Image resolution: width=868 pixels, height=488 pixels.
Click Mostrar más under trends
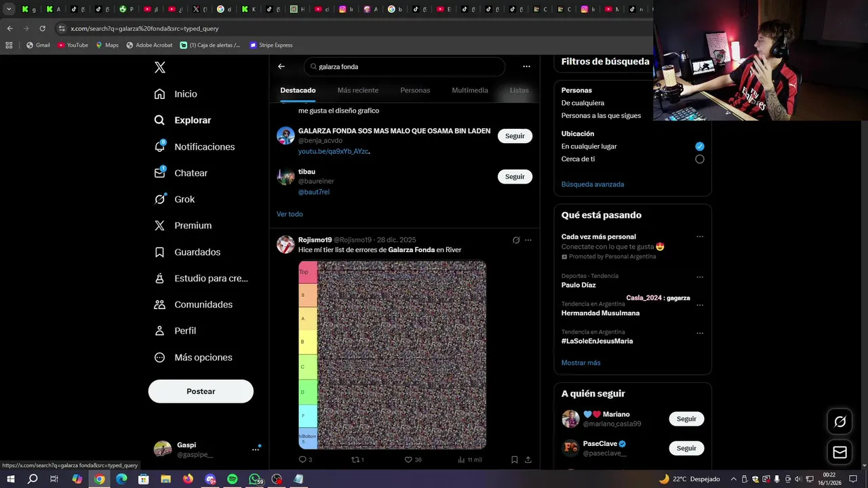click(580, 363)
